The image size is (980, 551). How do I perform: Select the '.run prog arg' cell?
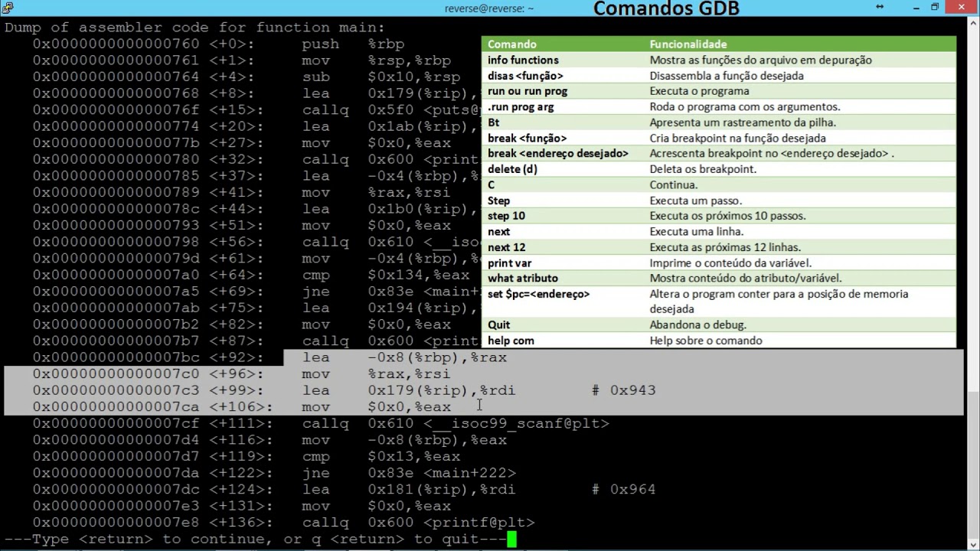pos(521,106)
